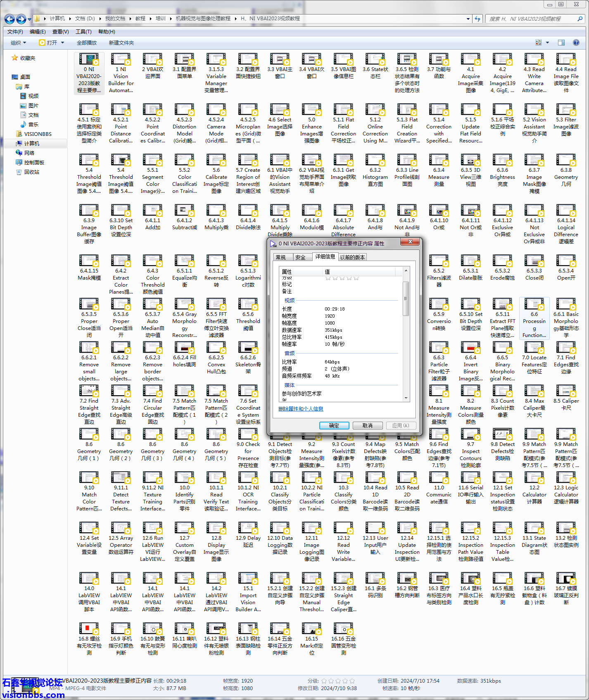Click 文档 (D:) in address breadcrumb

pyautogui.click(x=85, y=18)
